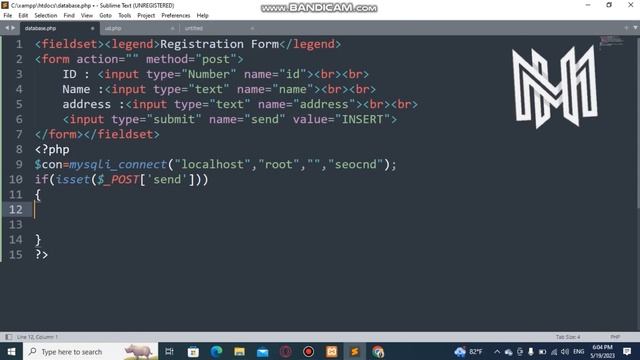
Task: Open the Windows Start menu
Action: (x=11, y=351)
